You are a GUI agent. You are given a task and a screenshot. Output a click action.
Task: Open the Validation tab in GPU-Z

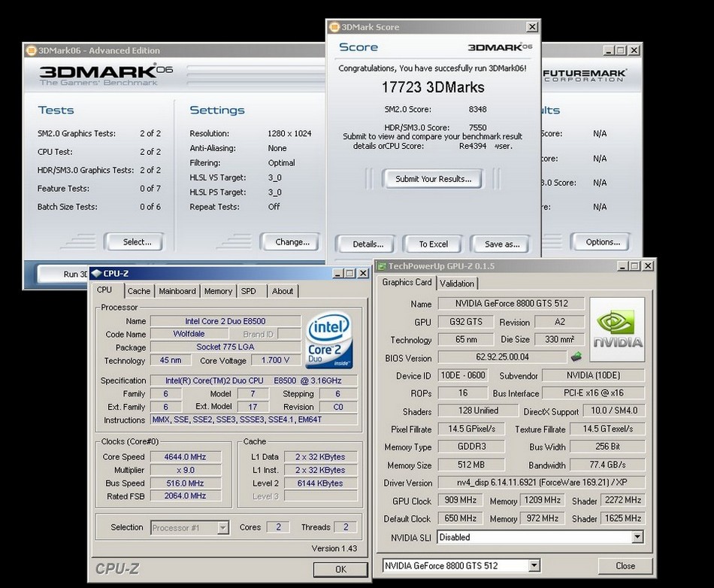click(x=457, y=283)
